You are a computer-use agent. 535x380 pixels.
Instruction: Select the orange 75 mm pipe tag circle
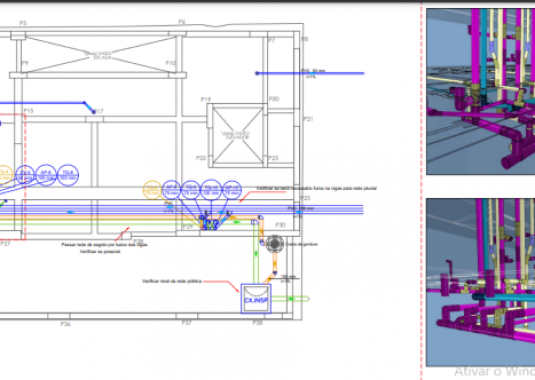pos(152,190)
